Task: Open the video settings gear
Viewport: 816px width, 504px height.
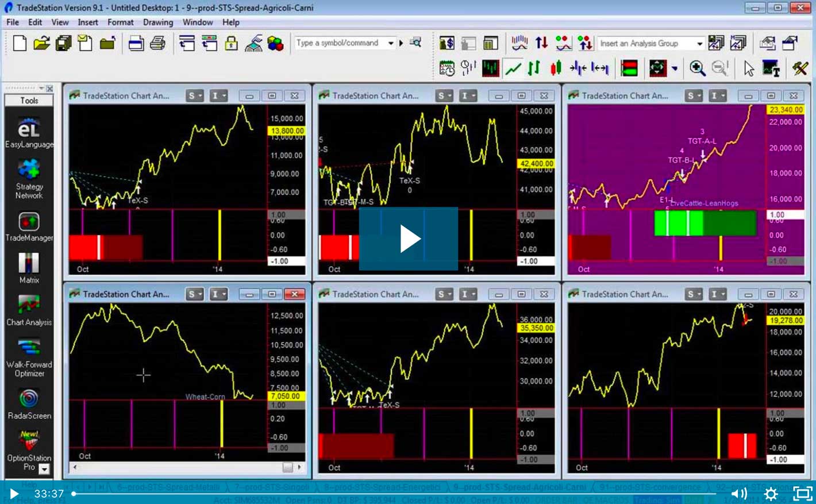Action: [771, 494]
